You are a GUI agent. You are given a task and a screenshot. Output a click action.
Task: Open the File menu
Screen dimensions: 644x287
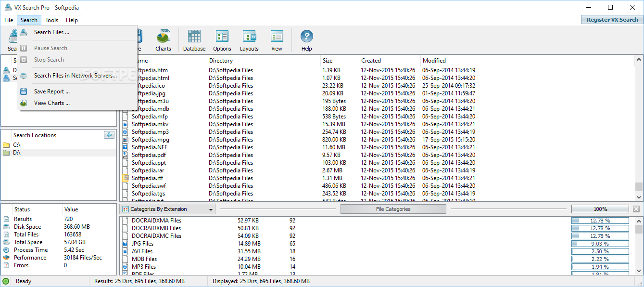[x=9, y=20]
